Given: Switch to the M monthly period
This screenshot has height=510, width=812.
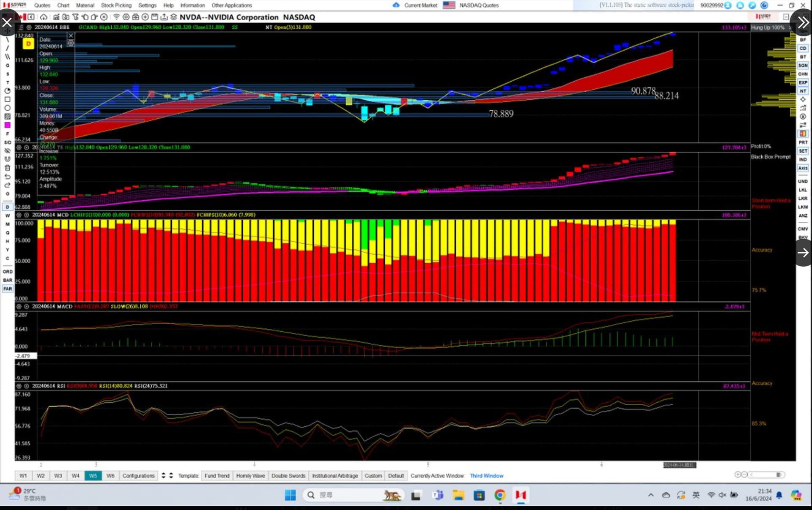Looking at the screenshot, I should click(x=7, y=224).
